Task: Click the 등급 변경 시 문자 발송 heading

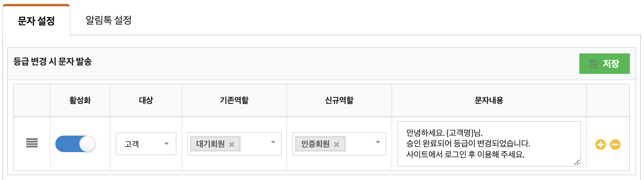Action: point(53,61)
